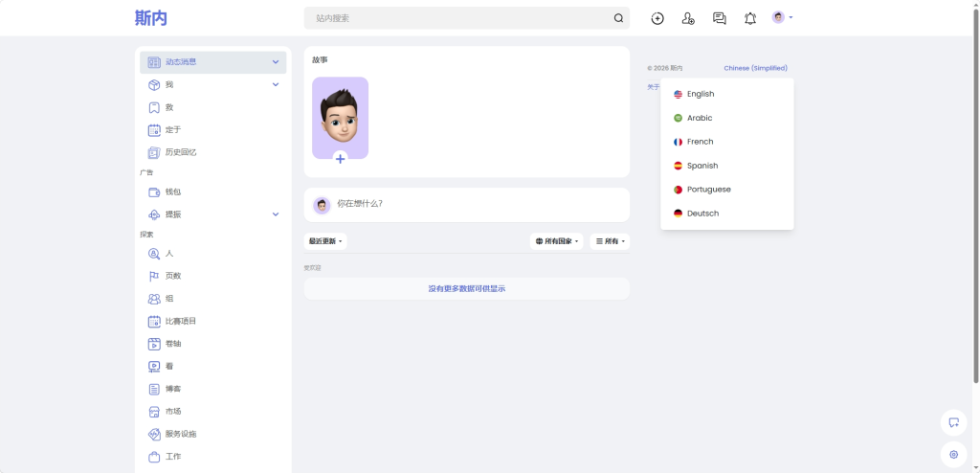Open the 组 groups icon

point(154,299)
